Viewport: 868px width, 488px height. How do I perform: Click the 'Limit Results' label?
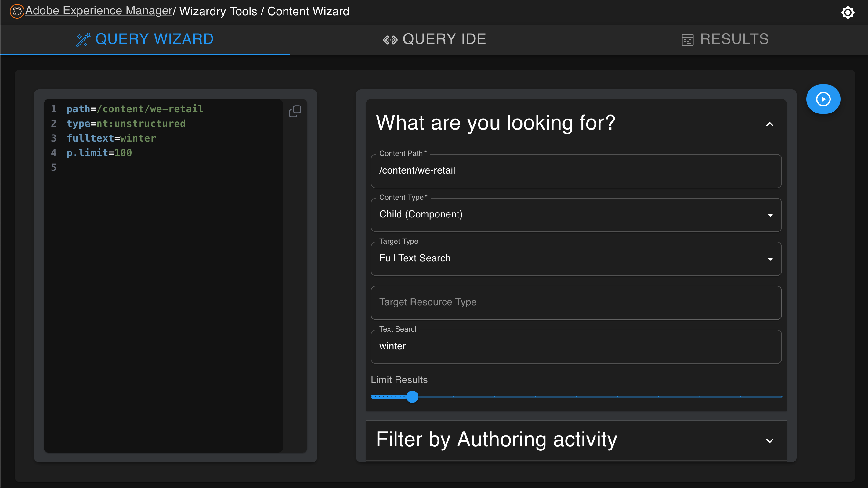399,379
